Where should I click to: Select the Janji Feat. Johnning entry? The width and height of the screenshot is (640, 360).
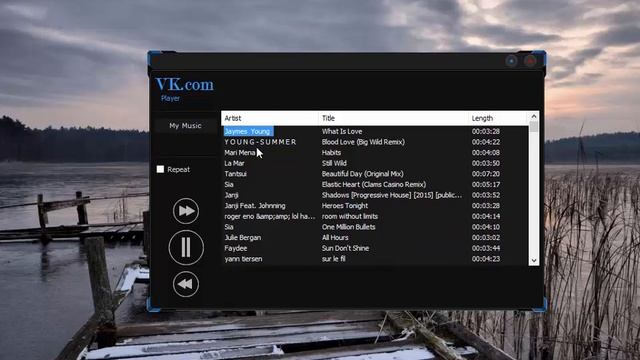[255, 206]
